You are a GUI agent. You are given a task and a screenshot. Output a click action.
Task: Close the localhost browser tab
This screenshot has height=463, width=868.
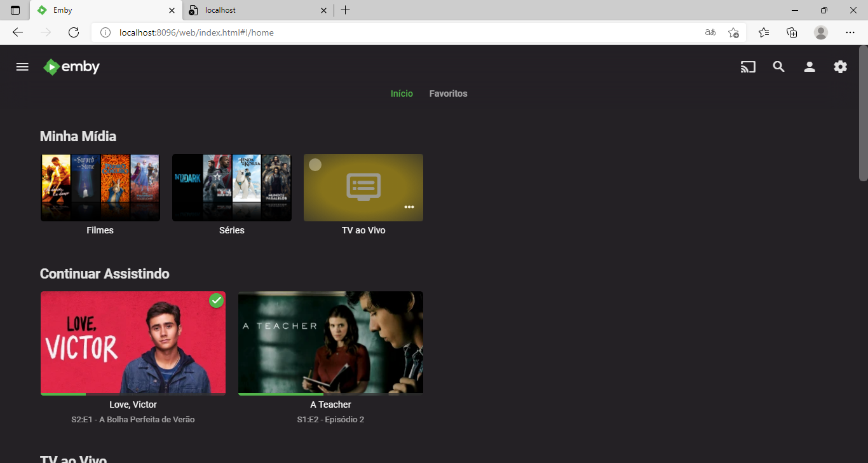tap(323, 10)
